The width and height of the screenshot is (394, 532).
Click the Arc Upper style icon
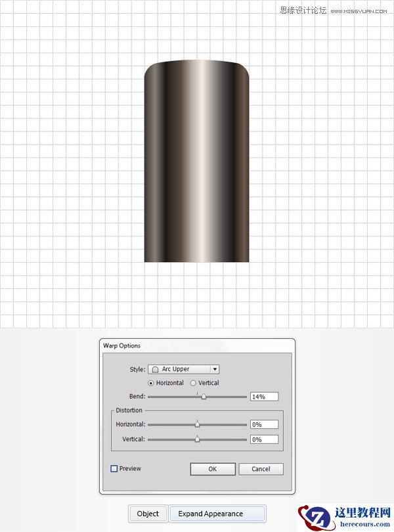pos(156,370)
